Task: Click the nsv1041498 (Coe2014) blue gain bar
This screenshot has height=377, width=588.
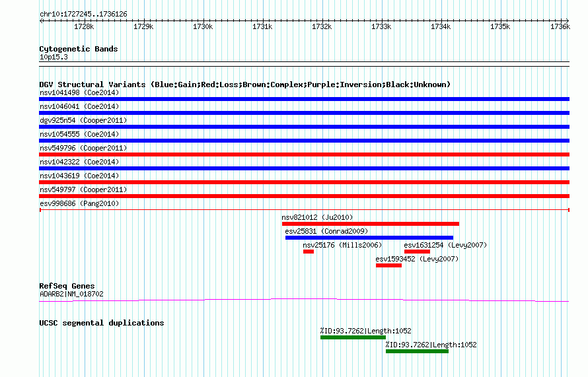Action: [304, 99]
